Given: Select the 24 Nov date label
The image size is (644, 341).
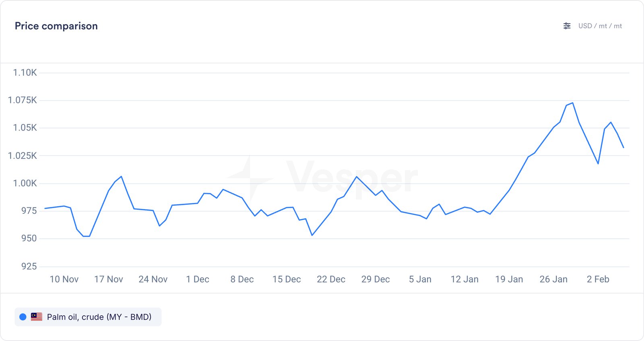Looking at the screenshot, I should click(153, 279).
